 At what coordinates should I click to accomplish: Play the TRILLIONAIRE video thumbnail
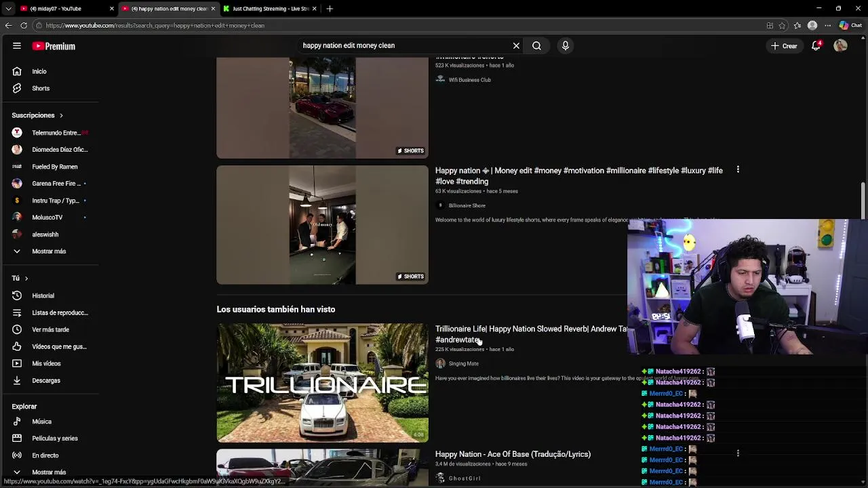pos(322,383)
